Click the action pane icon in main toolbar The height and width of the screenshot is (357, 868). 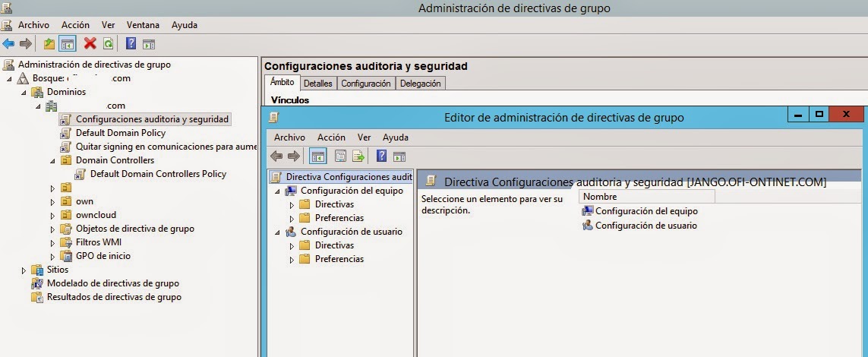(149, 44)
